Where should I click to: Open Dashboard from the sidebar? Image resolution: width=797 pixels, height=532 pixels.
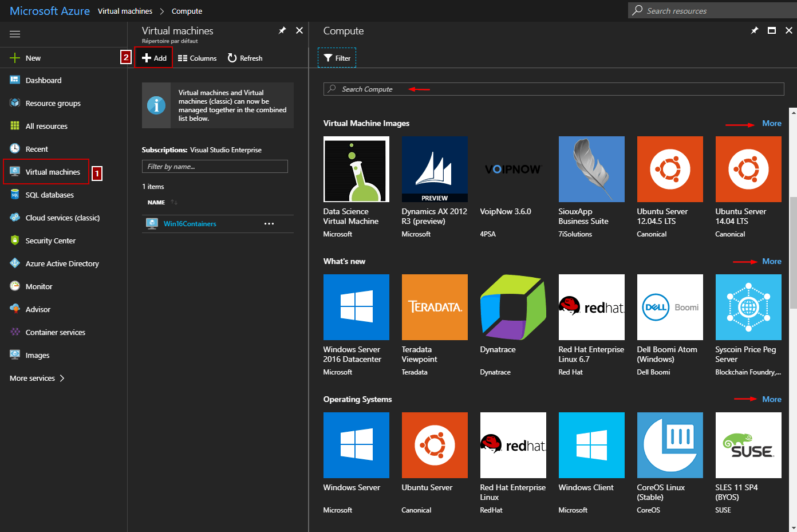coord(44,80)
